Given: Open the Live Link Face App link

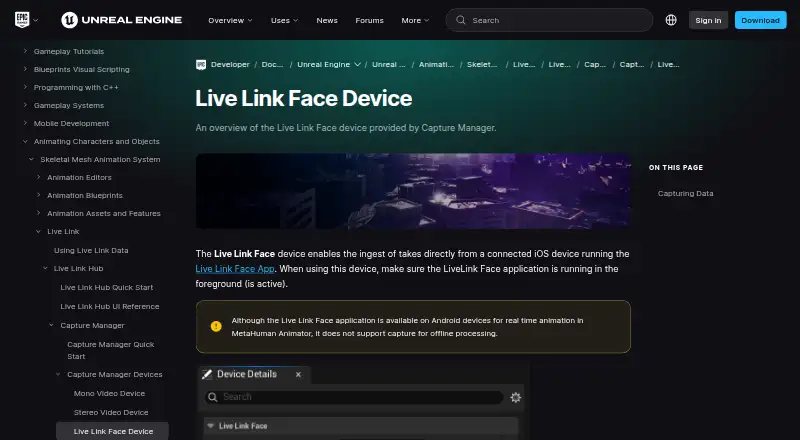Looking at the screenshot, I should [x=235, y=268].
